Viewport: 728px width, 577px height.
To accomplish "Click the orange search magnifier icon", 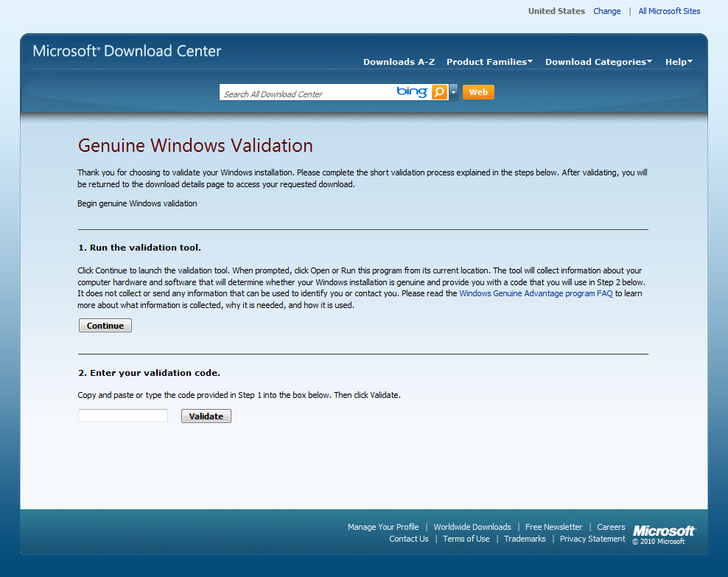I will pos(439,92).
